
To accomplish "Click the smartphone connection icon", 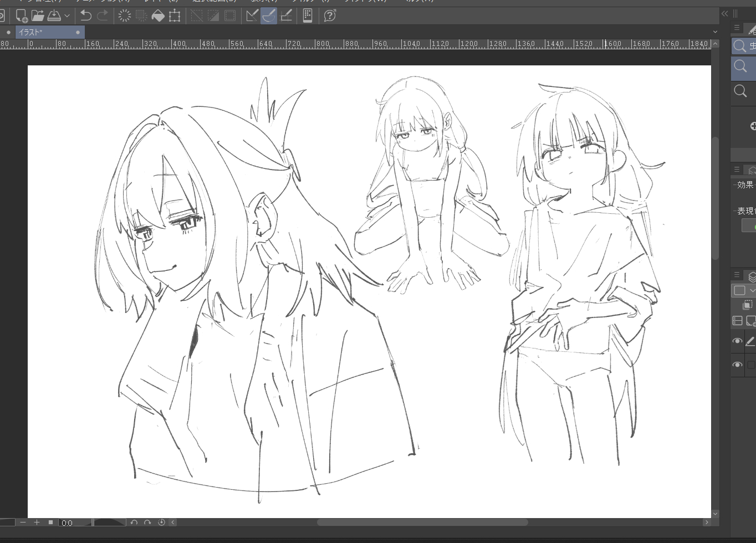I will 308,16.
